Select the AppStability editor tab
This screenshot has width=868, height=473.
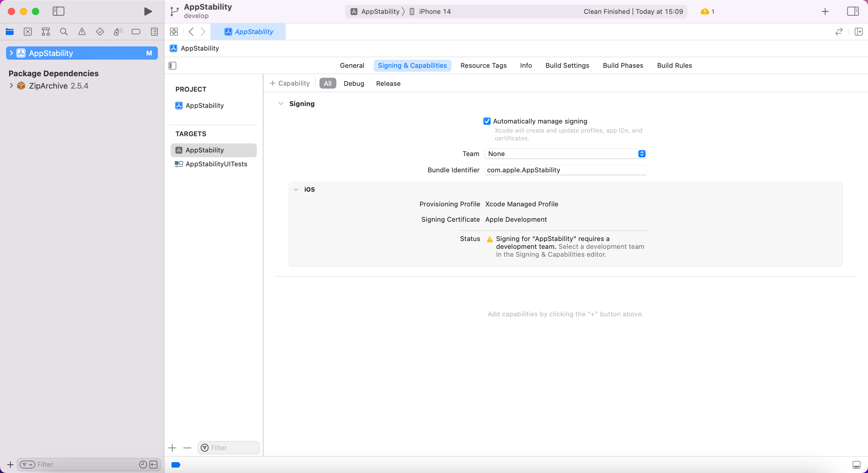(248, 32)
